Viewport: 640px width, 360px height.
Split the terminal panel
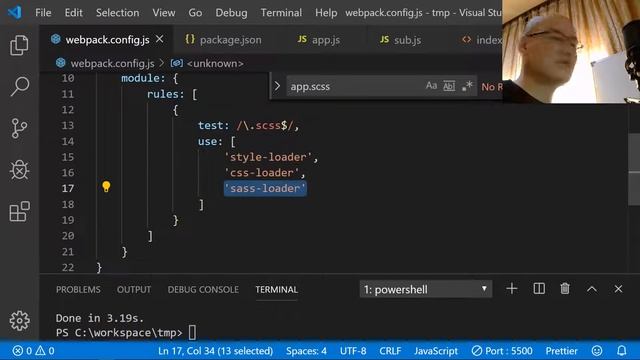pyautogui.click(x=539, y=289)
